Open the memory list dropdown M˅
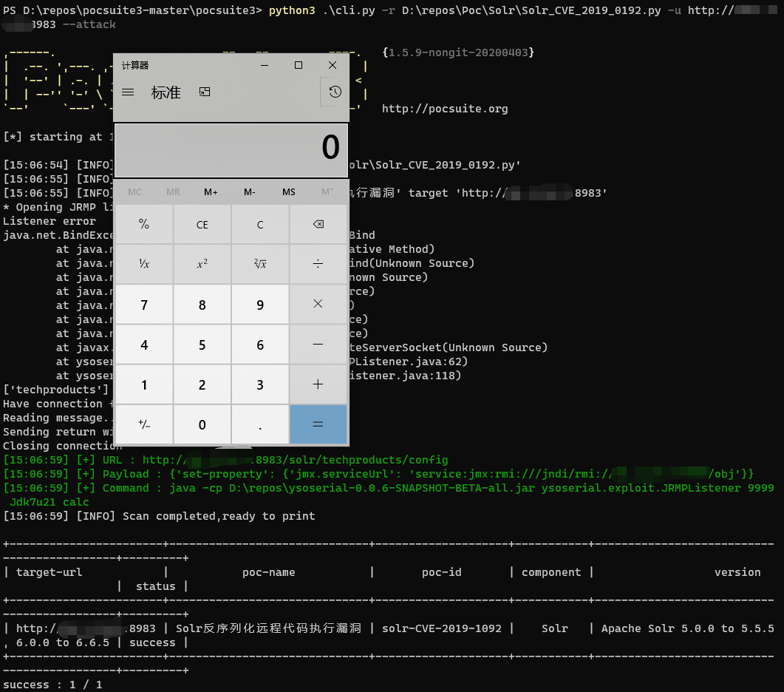The image size is (784, 692). [x=327, y=191]
